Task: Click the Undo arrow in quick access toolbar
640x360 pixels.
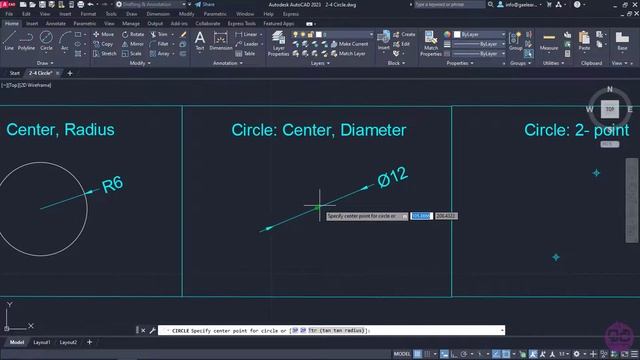Action: tap(91, 4)
